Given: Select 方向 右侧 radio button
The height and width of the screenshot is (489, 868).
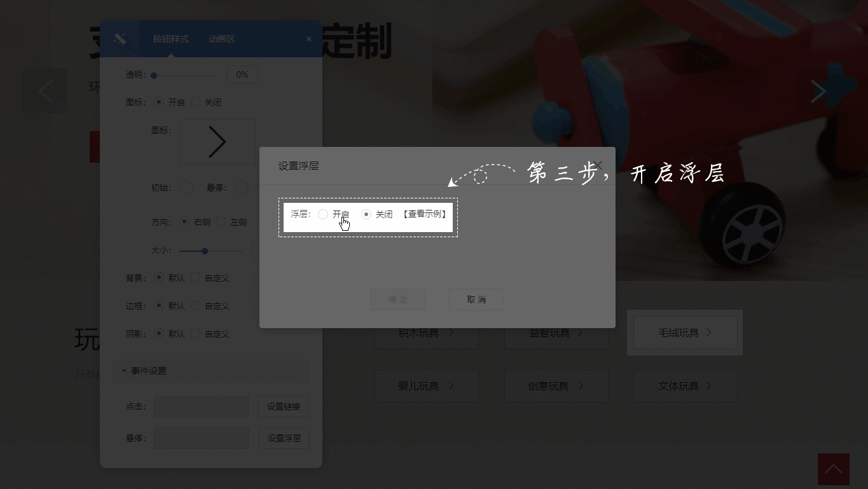Looking at the screenshot, I should tap(184, 222).
